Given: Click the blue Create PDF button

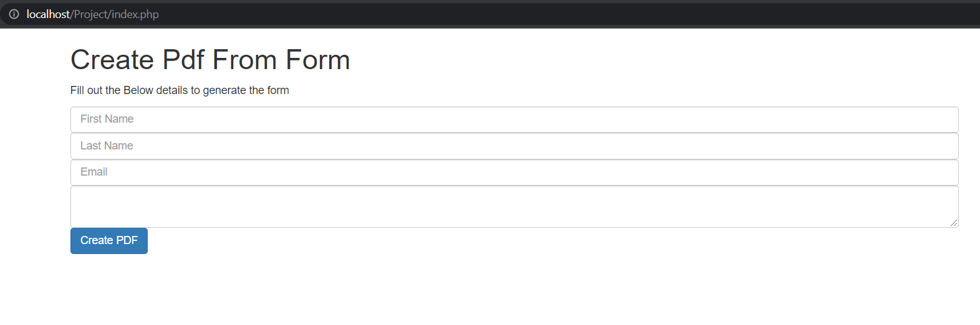Looking at the screenshot, I should pos(109,241).
